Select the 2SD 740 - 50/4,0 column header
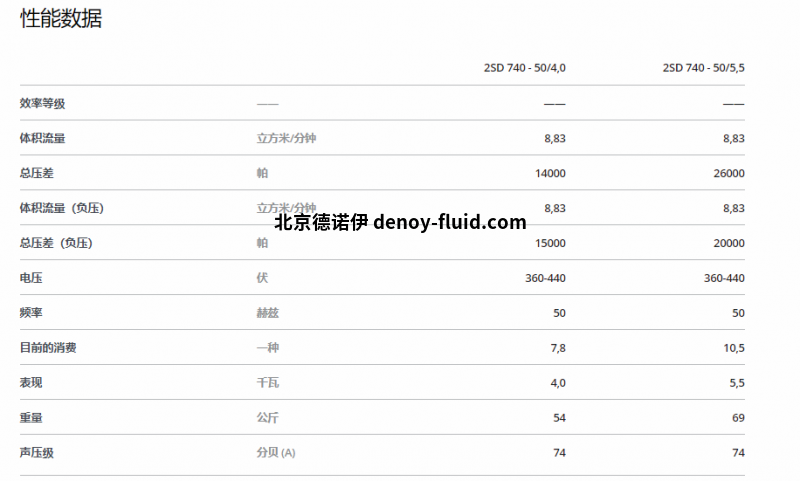Viewport: 800px width, 481px height. coord(524,68)
